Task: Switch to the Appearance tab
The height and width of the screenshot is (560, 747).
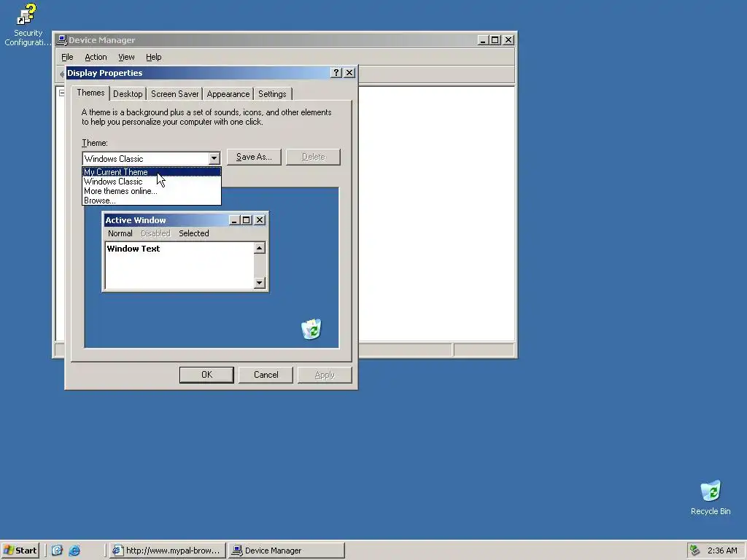Action: (228, 94)
